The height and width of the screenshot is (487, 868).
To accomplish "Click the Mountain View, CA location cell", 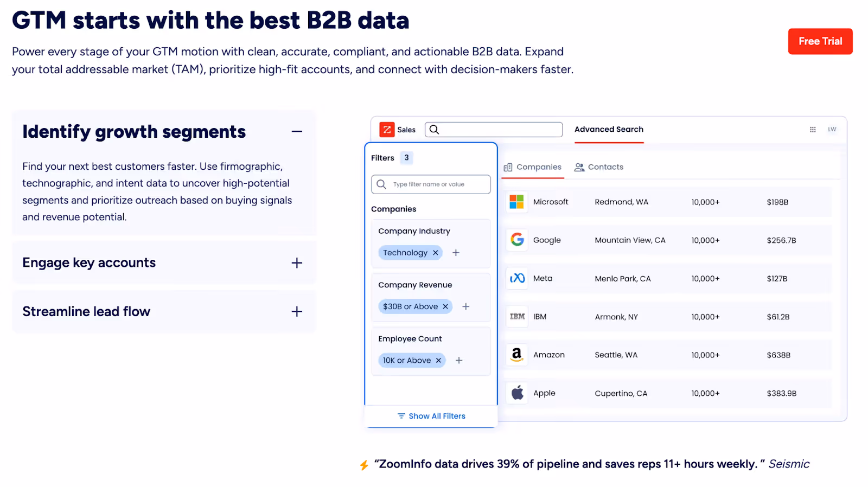I will pos(630,240).
